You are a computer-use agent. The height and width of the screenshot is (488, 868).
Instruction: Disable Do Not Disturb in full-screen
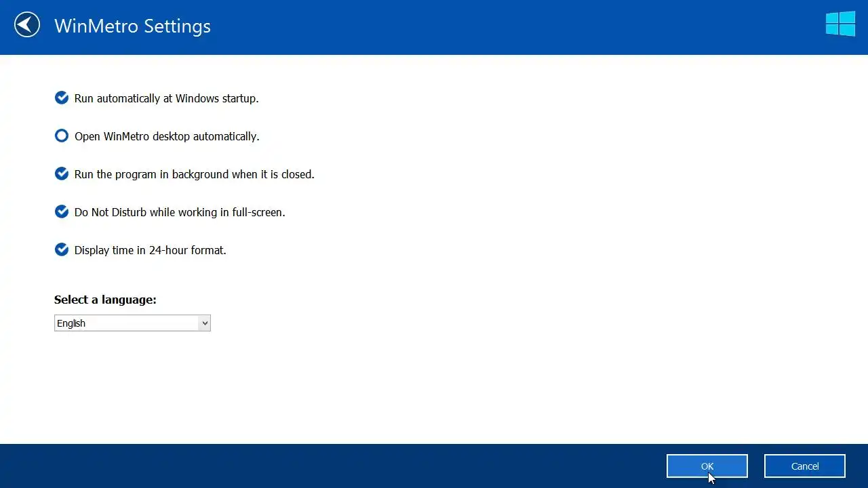coord(62,211)
